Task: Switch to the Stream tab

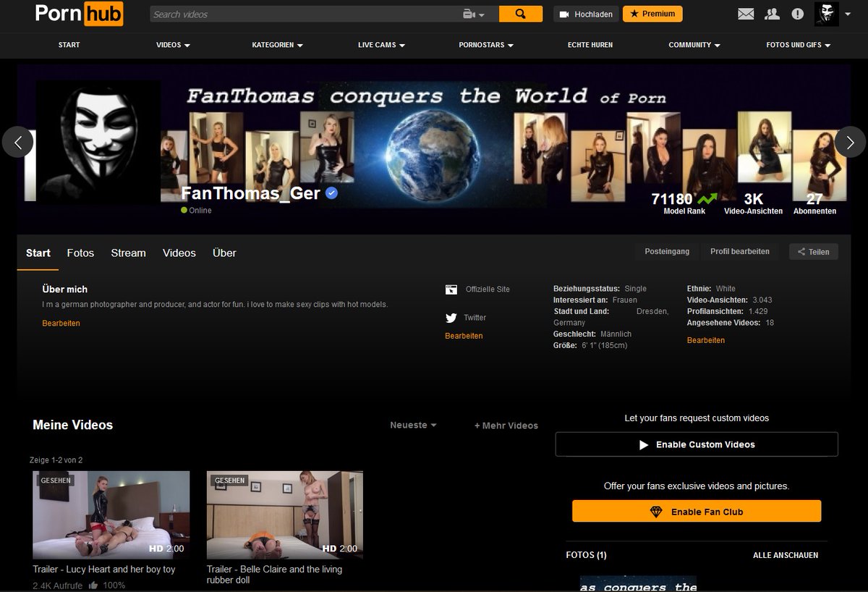Action: (128, 253)
